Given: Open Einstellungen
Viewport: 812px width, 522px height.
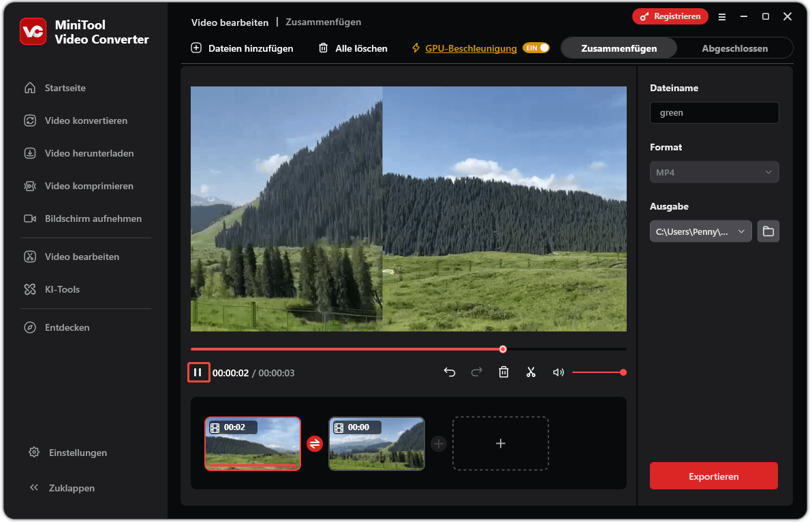Looking at the screenshot, I should 68,453.
